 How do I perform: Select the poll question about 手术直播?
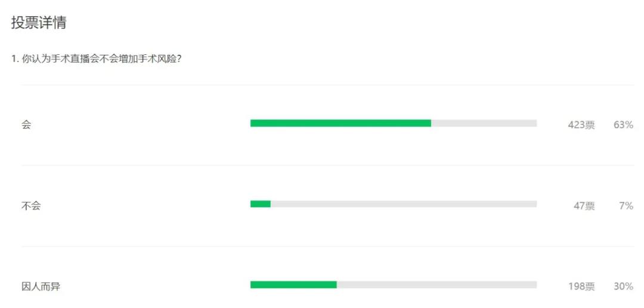[x=97, y=59]
